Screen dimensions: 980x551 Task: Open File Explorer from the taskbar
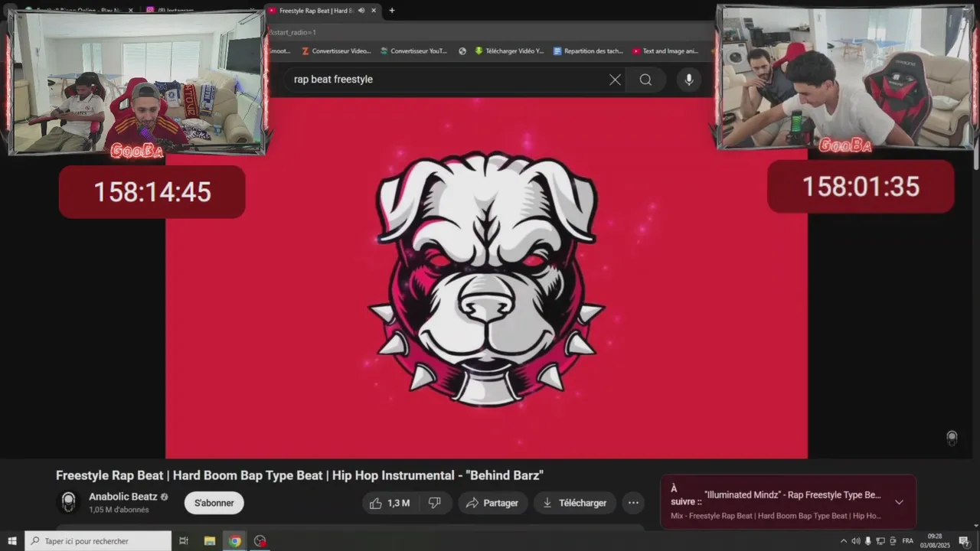[x=209, y=541]
